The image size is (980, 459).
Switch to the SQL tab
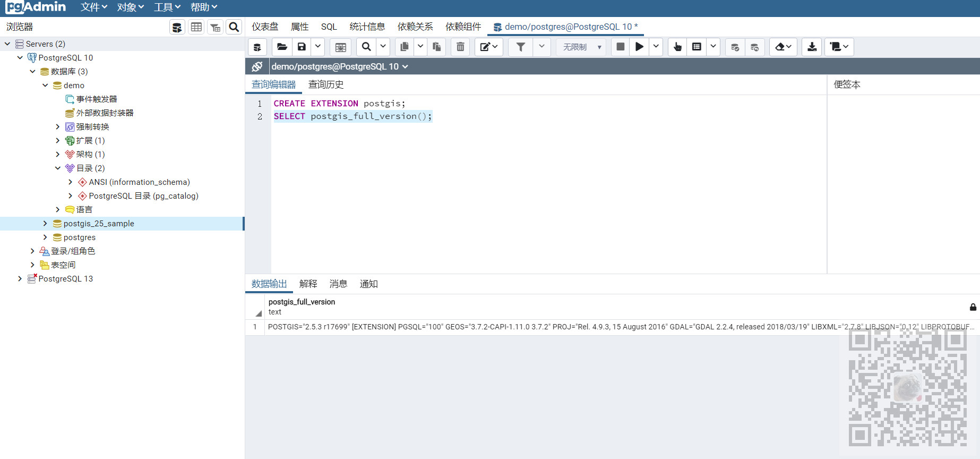point(329,27)
